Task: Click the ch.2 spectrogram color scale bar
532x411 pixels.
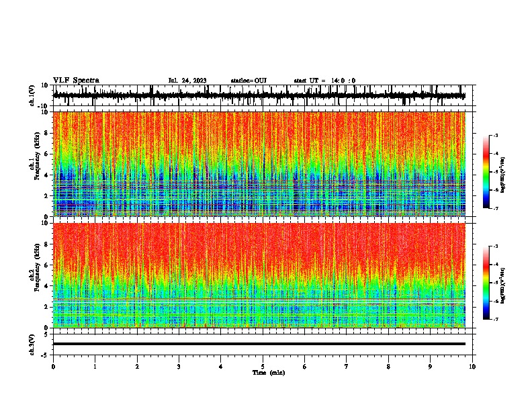Action: [486, 283]
